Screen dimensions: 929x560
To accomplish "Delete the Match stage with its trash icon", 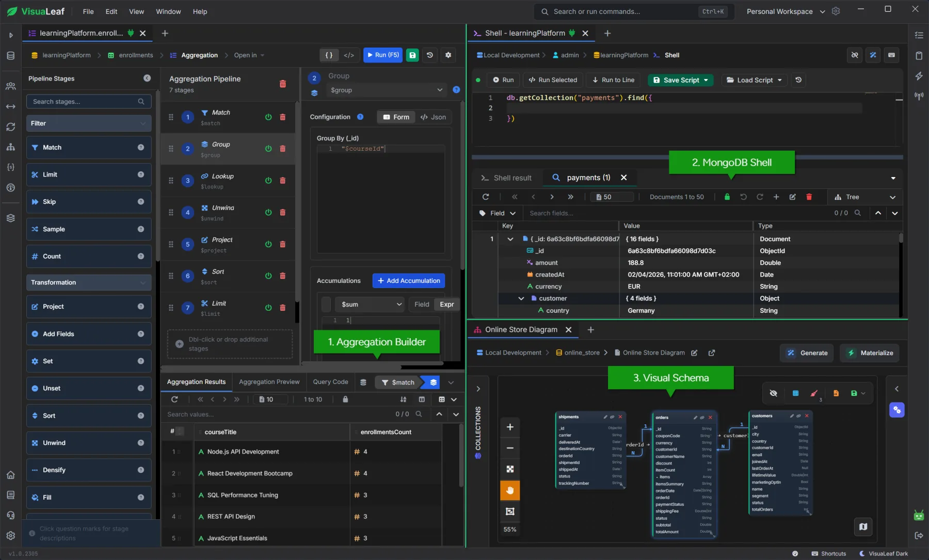I will pyautogui.click(x=282, y=117).
